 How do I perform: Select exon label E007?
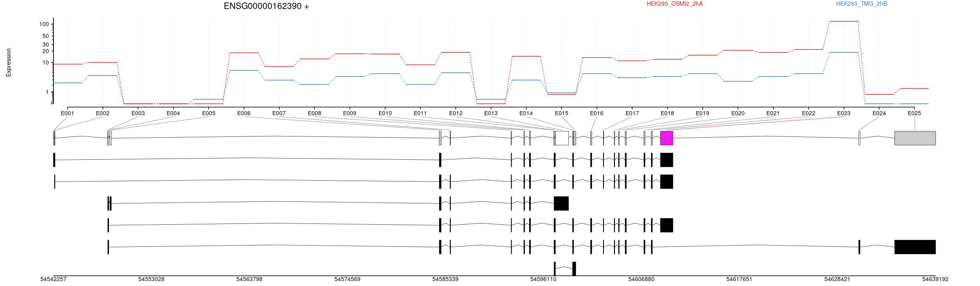pyautogui.click(x=279, y=113)
